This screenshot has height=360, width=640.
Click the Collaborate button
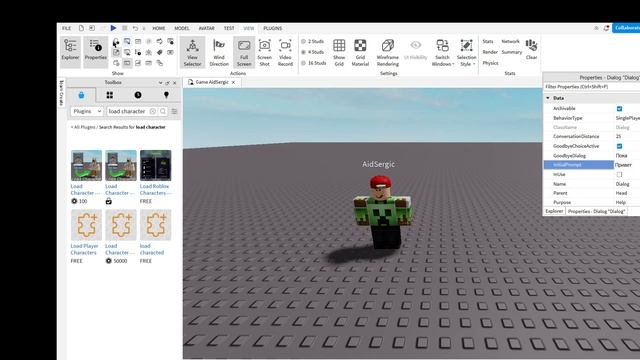tap(626, 28)
